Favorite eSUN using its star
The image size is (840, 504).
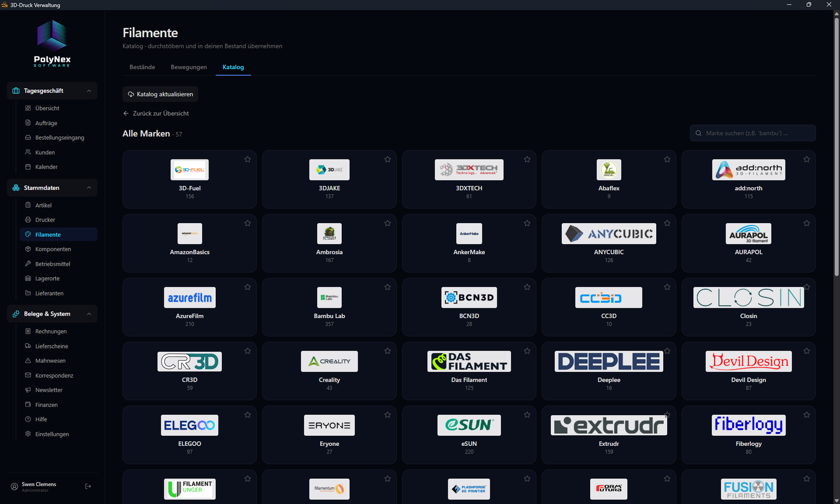527,415
